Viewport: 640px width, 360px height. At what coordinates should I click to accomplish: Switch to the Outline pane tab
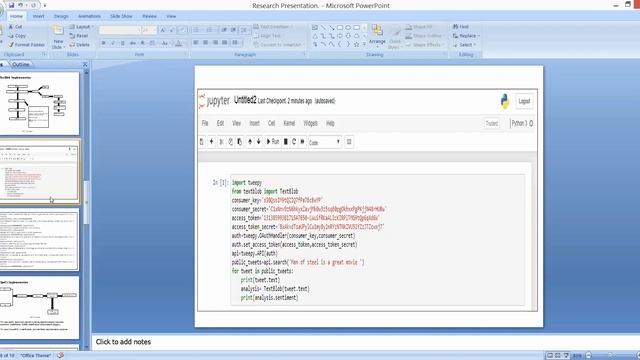[20, 64]
